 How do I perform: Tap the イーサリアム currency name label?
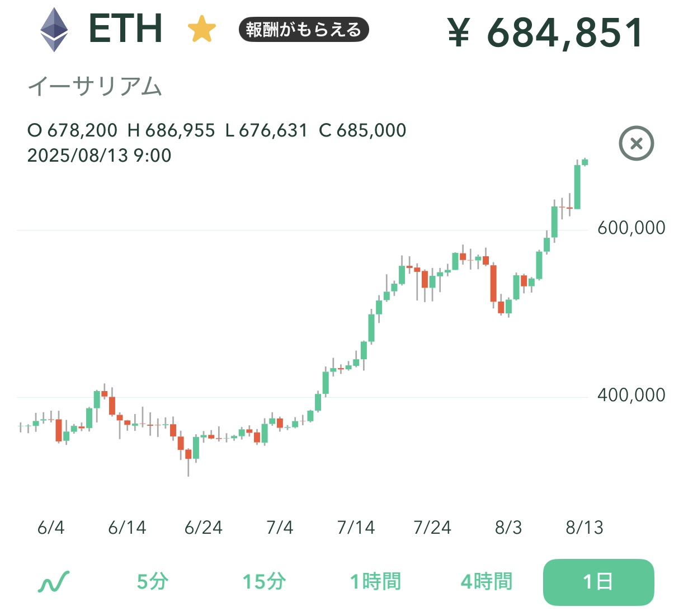95,87
